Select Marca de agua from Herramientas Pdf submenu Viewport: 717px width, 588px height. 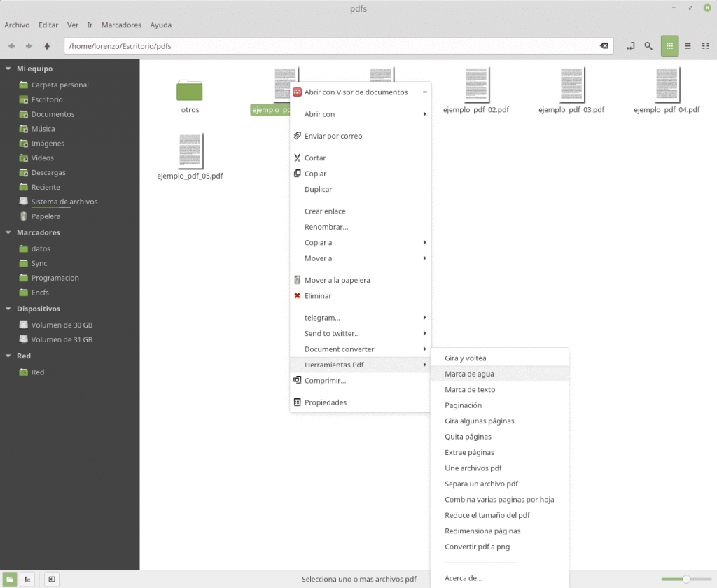point(470,373)
